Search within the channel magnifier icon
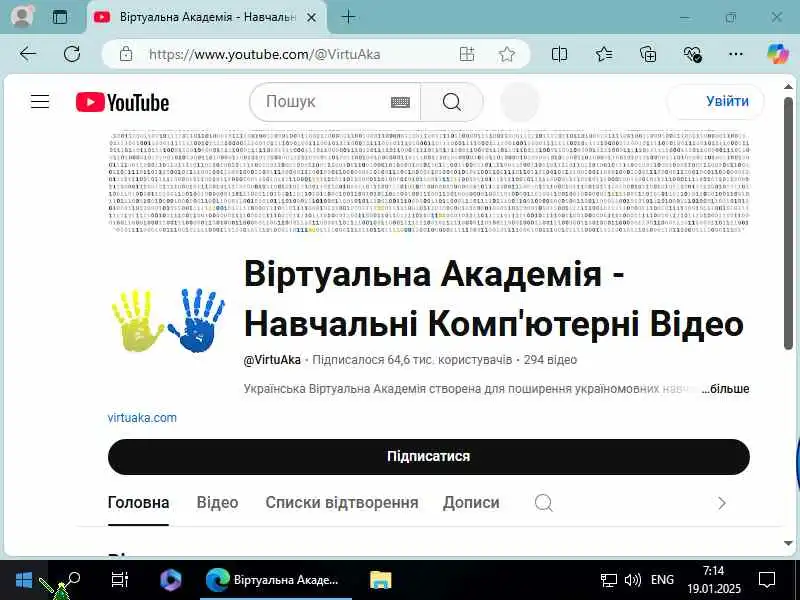The width and height of the screenshot is (800, 600). 543,503
